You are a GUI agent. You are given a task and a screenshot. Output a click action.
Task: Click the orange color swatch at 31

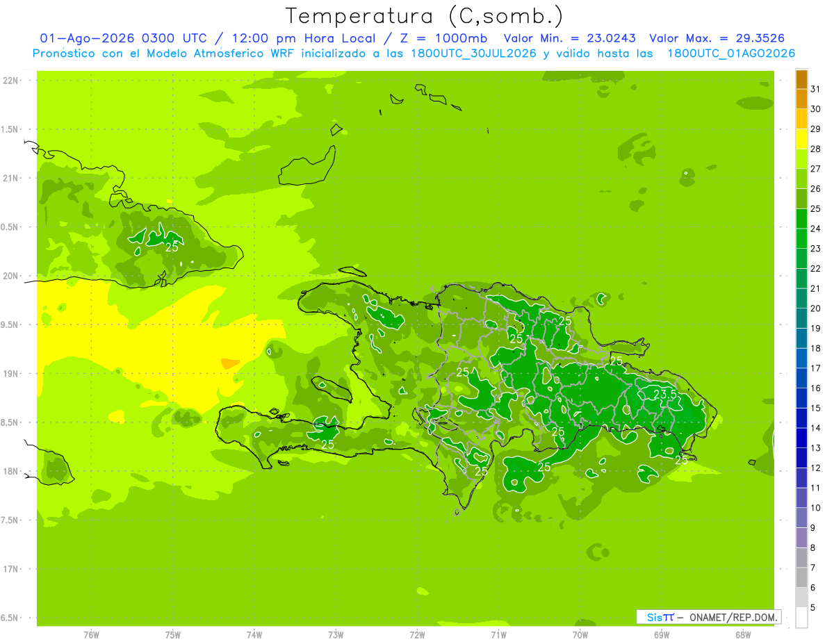pyautogui.click(x=801, y=79)
